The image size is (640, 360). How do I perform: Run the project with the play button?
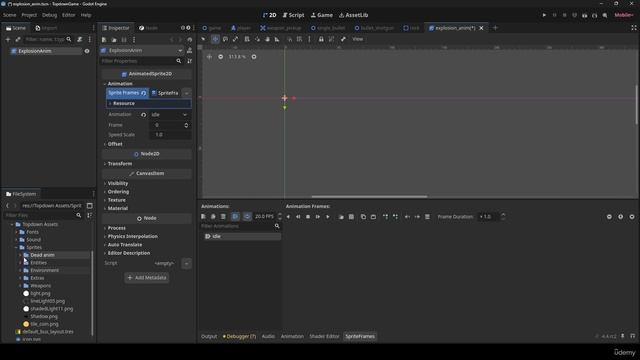pyautogui.click(x=544, y=15)
